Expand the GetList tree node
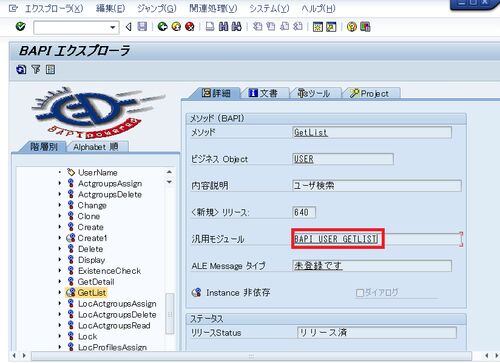Viewport: 500px width, 363px height. [60, 292]
